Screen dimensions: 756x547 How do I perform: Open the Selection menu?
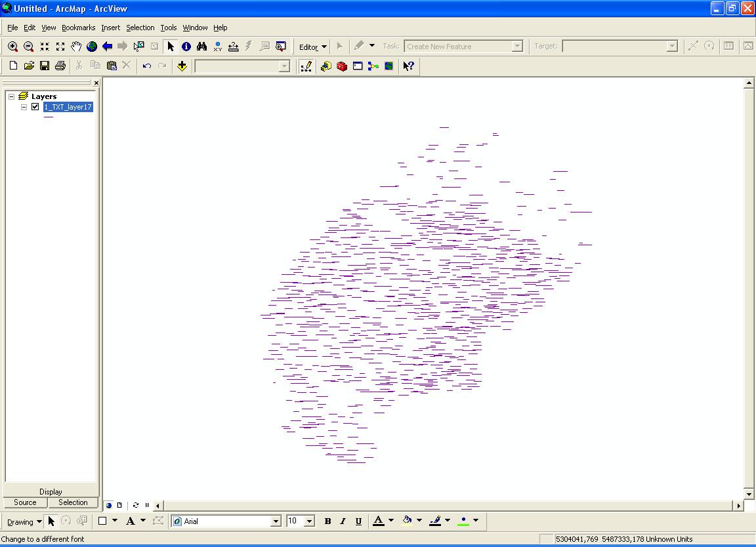pos(140,28)
